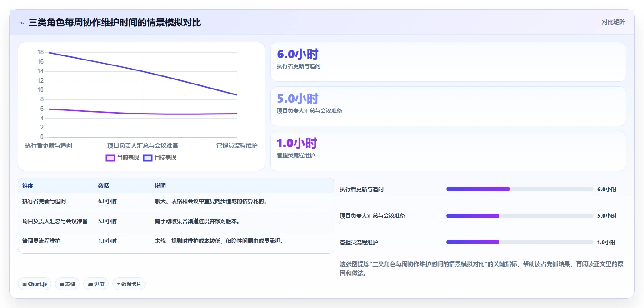Click the 管理员流程维护 progress bar
The height and width of the screenshot is (308, 644).
point(520,242)
